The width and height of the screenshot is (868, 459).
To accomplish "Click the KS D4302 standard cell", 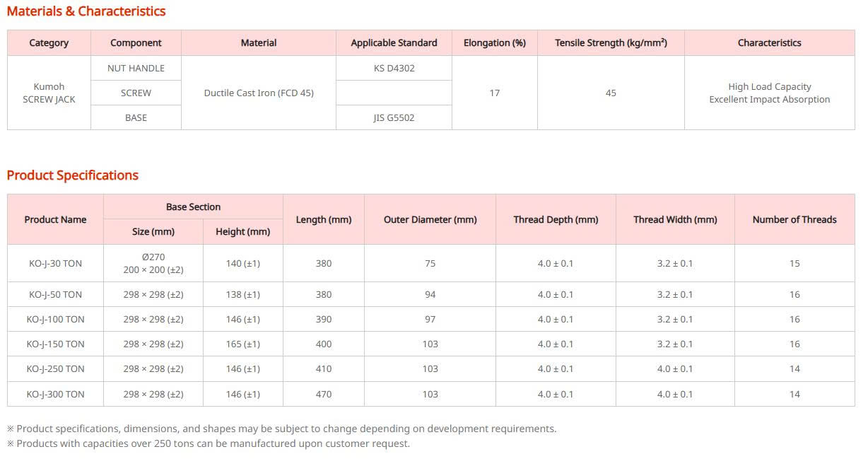I will (x=394, y=68).
